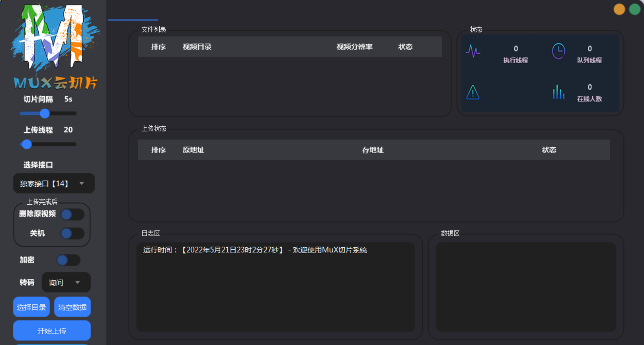Click the green circle window button
Viewport: 644px width, 345px height.
pos(635,9)
